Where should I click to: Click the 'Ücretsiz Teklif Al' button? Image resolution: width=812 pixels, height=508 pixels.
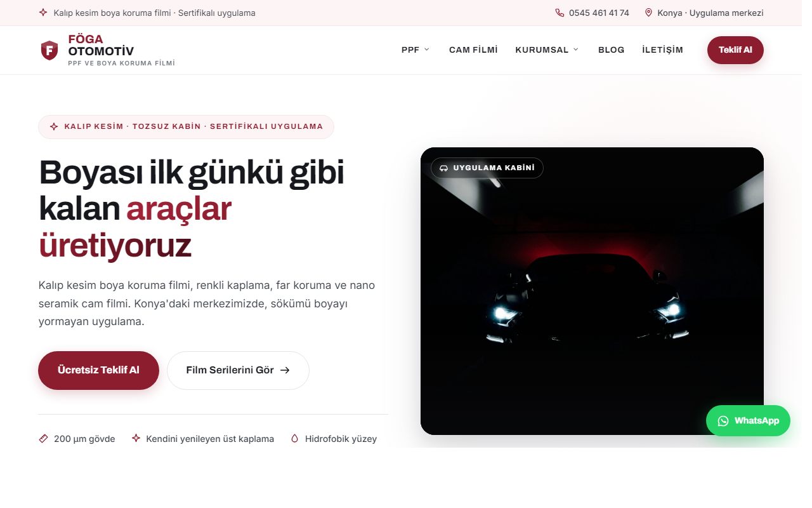tap(98, 370)
